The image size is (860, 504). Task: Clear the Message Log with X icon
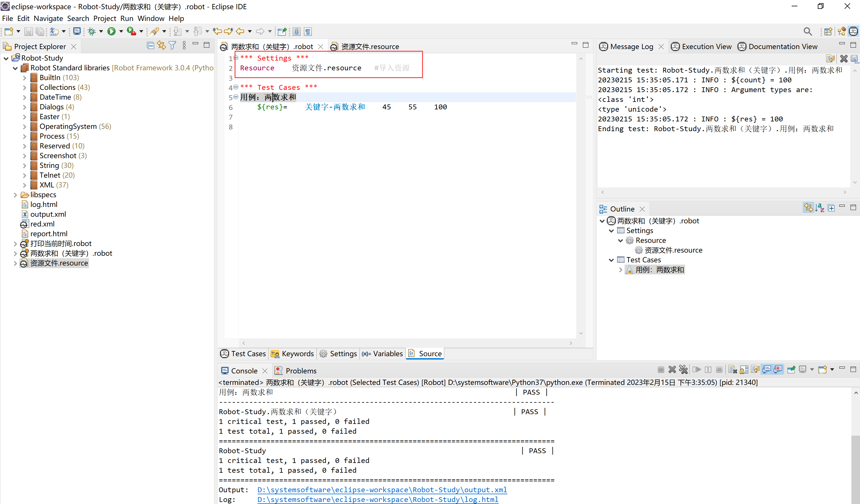coord(844,59)
